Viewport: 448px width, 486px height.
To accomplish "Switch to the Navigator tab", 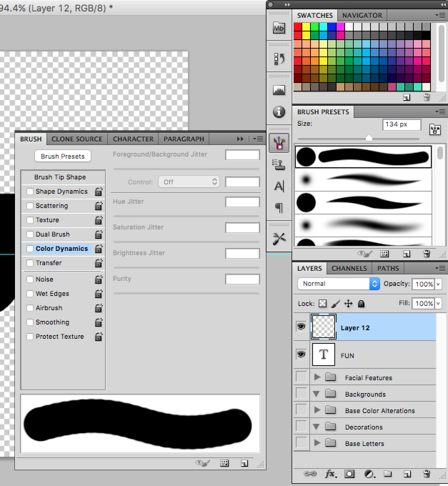I will pyautogui.click(x=362, y=15).
